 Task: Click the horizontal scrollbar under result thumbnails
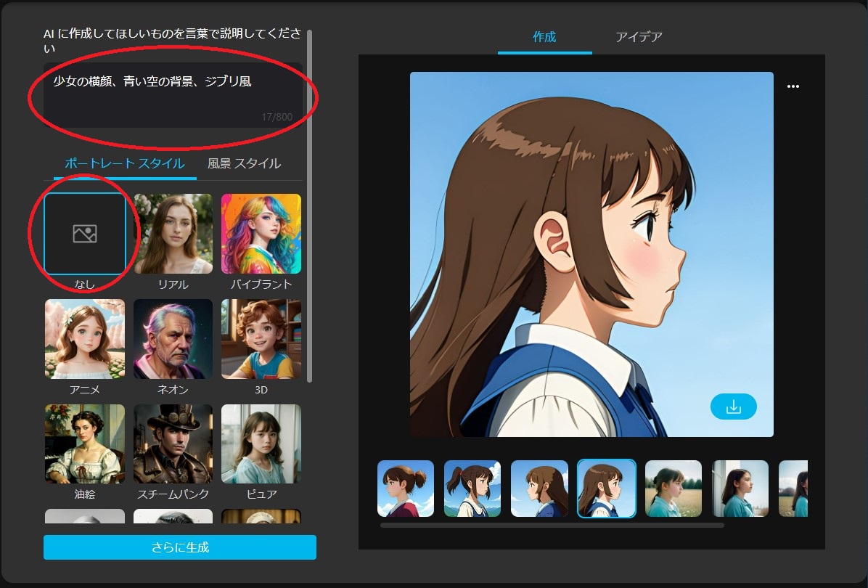coord(552,525)
